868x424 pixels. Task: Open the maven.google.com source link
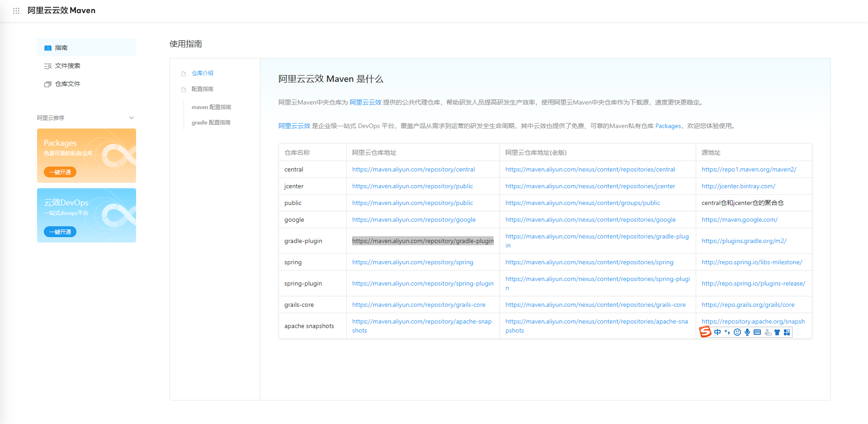[740, 219]
